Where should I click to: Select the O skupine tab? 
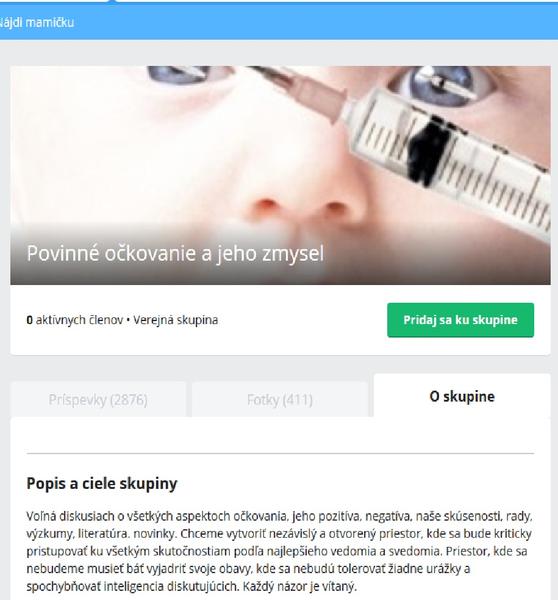tap(462, 396)
